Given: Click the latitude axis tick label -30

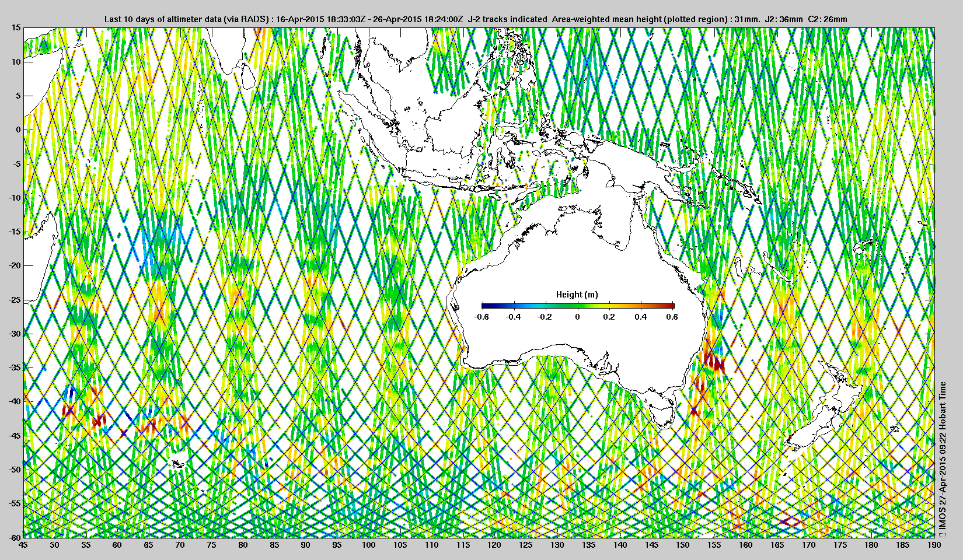Looking at the screenshot, I should click(x=14, y=334).
